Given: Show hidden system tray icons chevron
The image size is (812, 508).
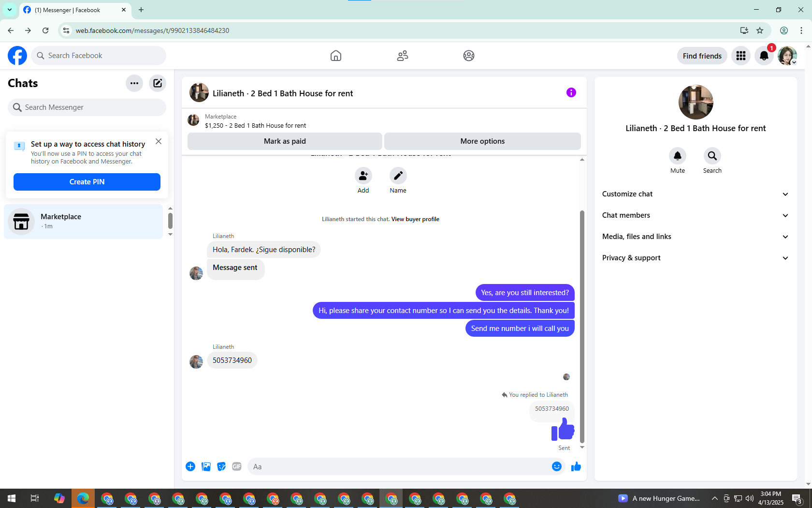Looking at the screenshot, I should [715, 498].
